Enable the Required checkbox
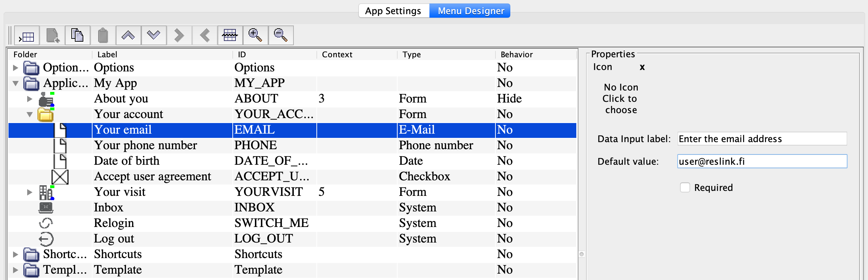 pyautogui.click(x=685, y=187)
